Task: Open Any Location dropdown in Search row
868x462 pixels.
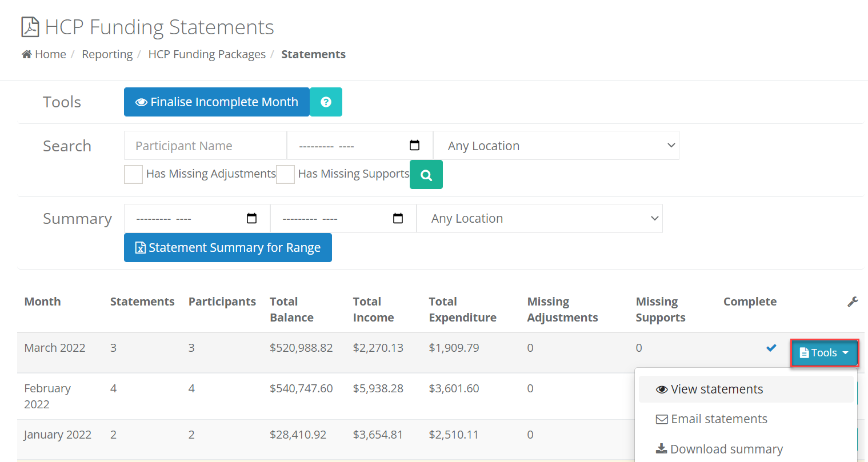Action: point(556,146)
